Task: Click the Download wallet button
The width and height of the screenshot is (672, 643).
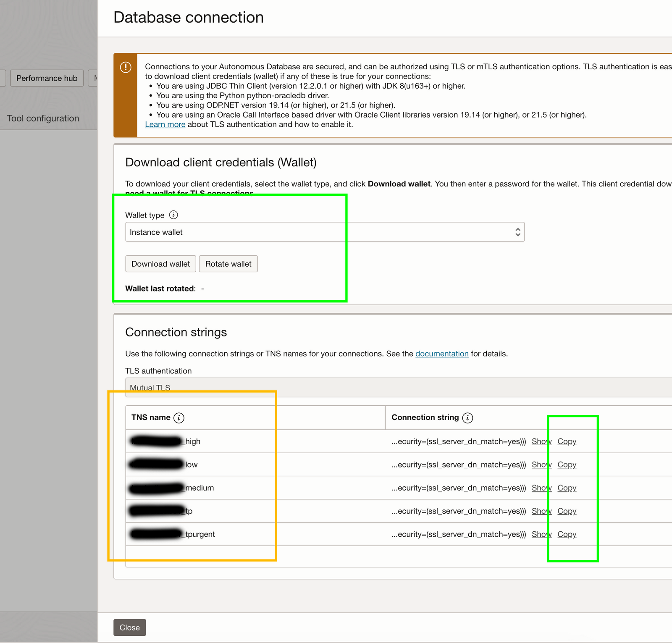Action: click(160, 264)
